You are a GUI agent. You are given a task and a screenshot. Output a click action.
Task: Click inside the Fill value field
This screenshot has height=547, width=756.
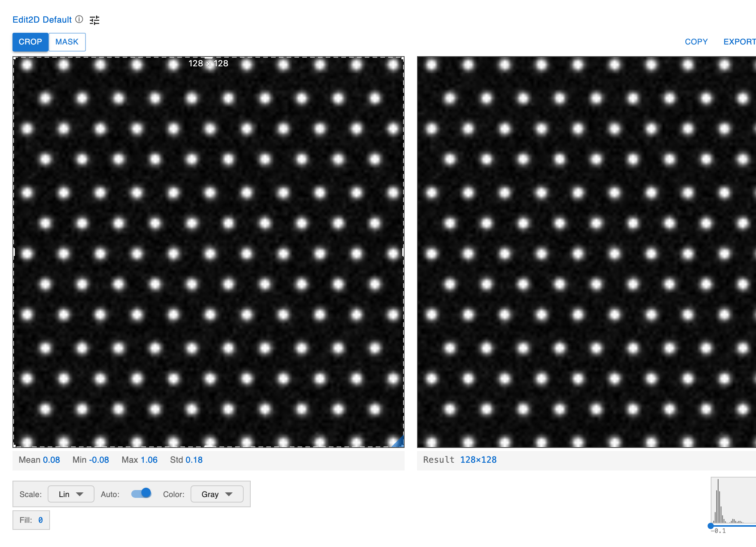[x=40, y=520]
